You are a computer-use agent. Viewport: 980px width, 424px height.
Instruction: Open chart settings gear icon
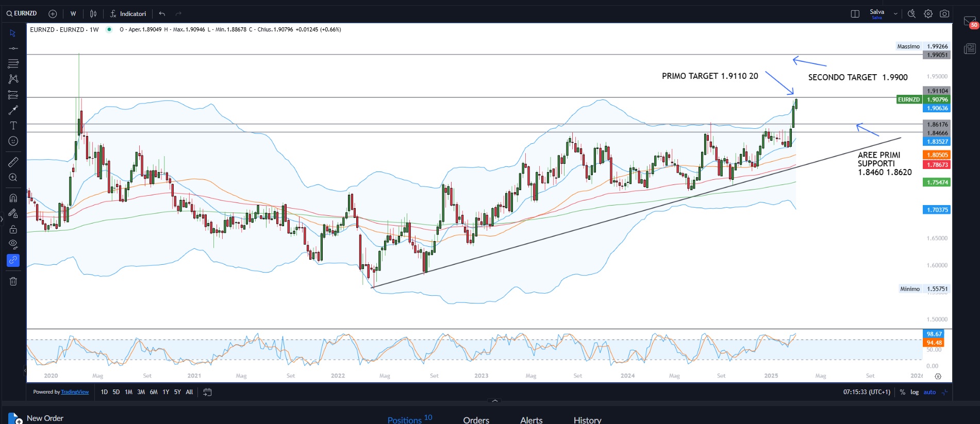[x=928, y=14]
